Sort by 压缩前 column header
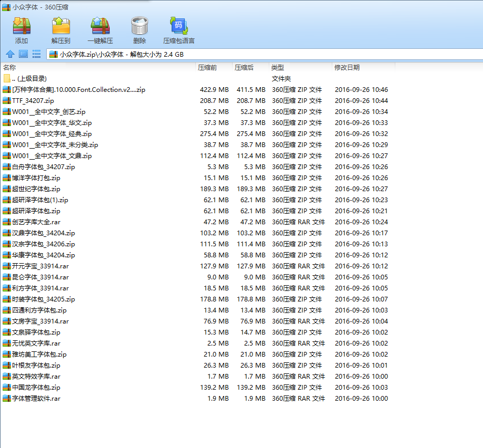 click(214, 67)
